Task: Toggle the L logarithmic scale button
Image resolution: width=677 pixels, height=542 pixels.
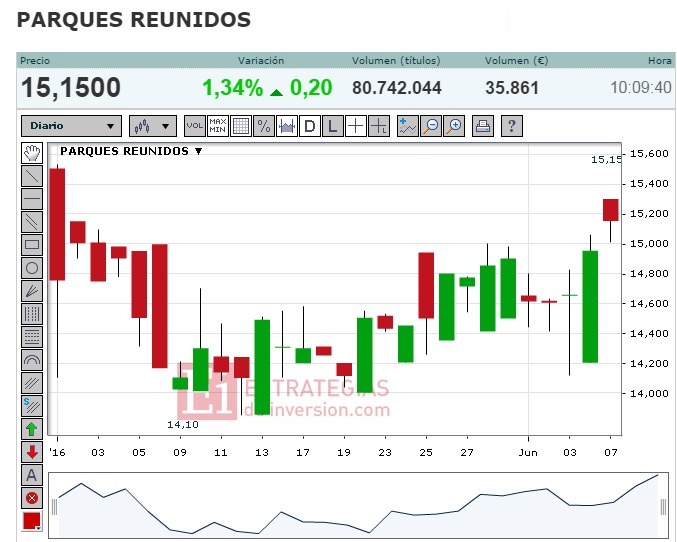Action: point(333,126)
